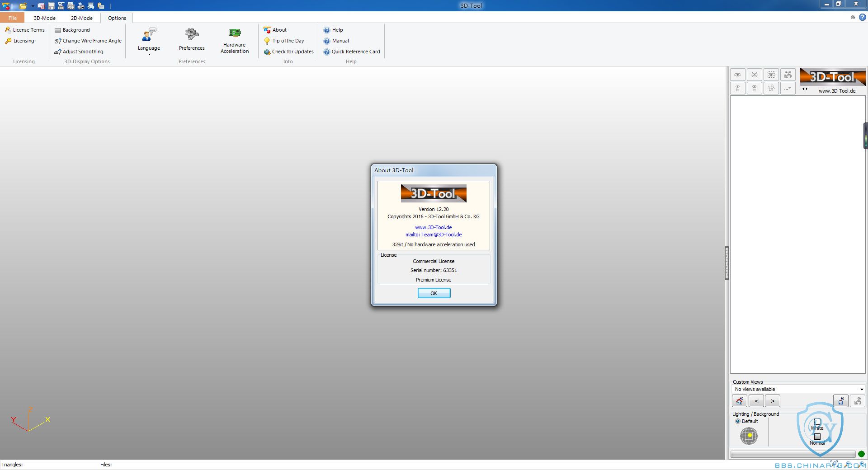Open License Terms
Image resolution: width=868 pixels, height=470 pixels.
tap(25, 30)
